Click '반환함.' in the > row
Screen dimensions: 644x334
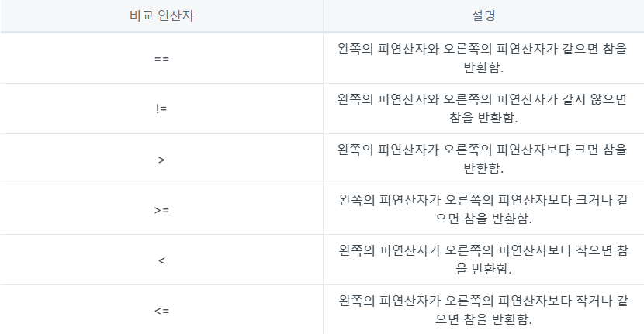(x=483, y=168)
